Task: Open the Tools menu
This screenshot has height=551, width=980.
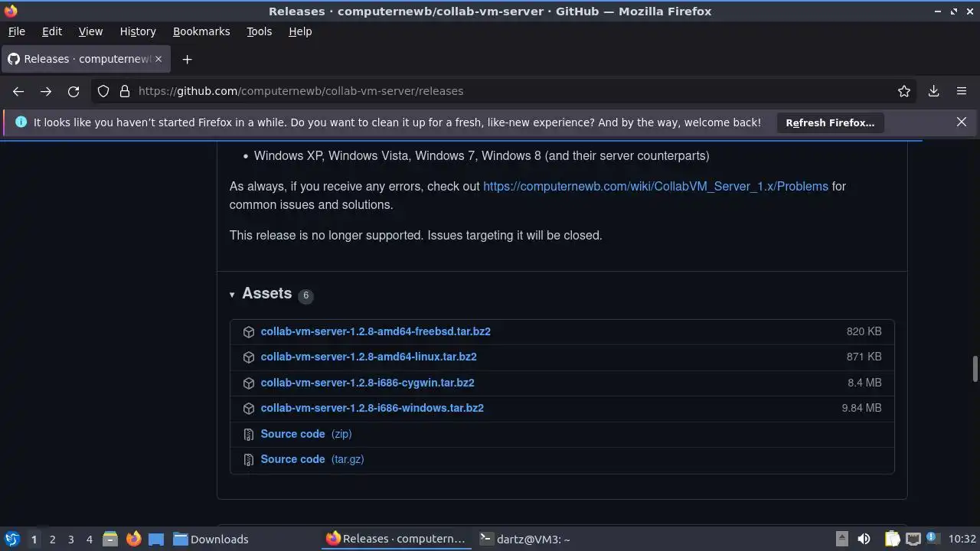Action: coord(259,31)
